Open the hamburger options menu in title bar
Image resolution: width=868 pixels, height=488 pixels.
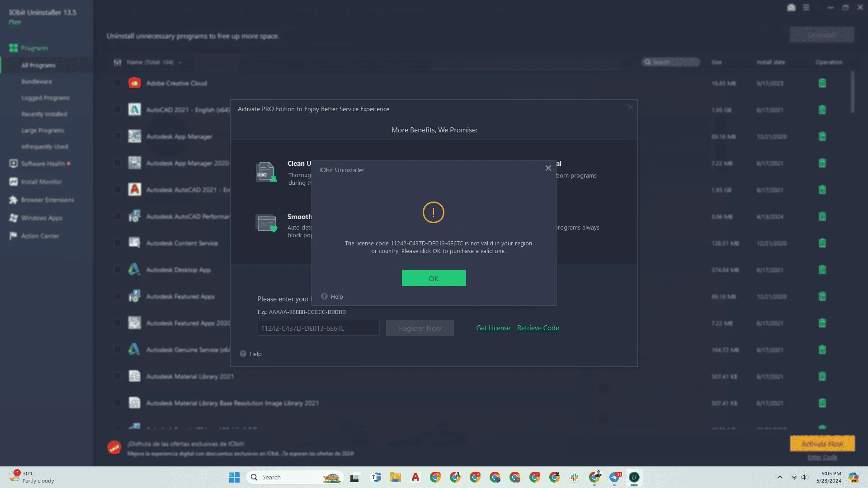(806, 8)
